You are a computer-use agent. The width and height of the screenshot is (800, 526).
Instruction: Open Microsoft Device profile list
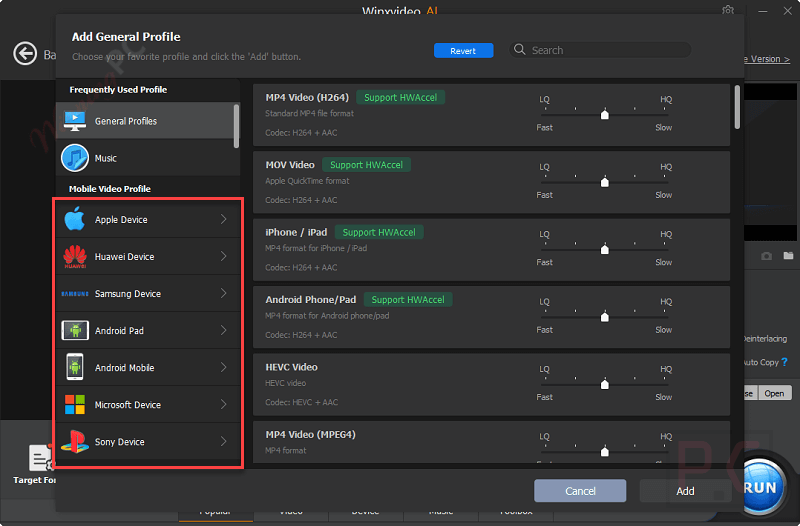click(x=148, y=405)
